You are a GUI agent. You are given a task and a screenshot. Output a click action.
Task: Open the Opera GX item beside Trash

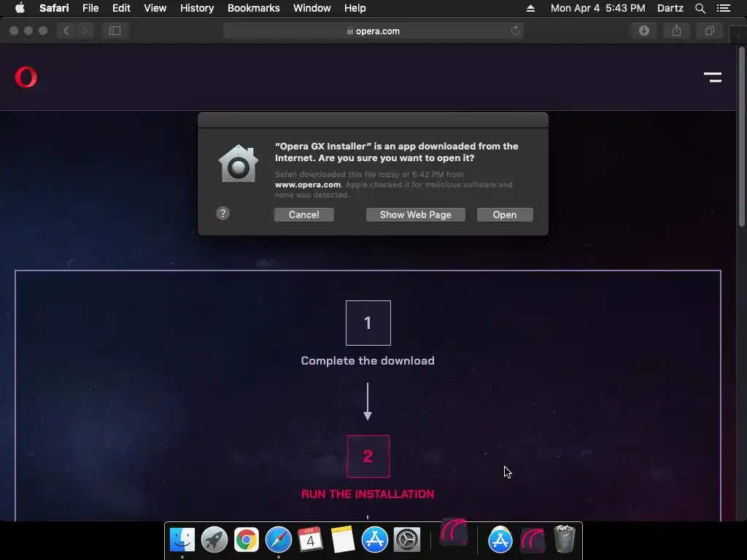pos(533,540)
